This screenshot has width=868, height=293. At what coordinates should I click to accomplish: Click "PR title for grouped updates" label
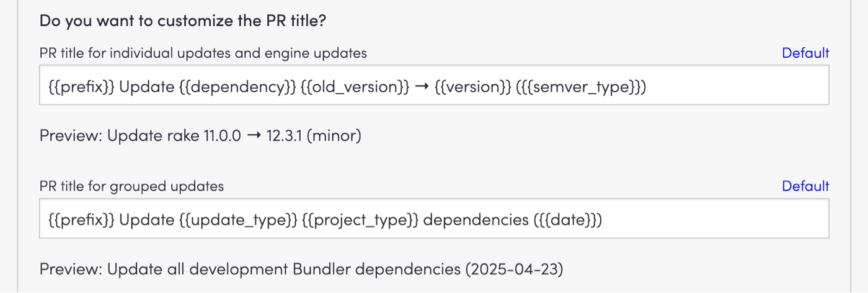point(131,186)
